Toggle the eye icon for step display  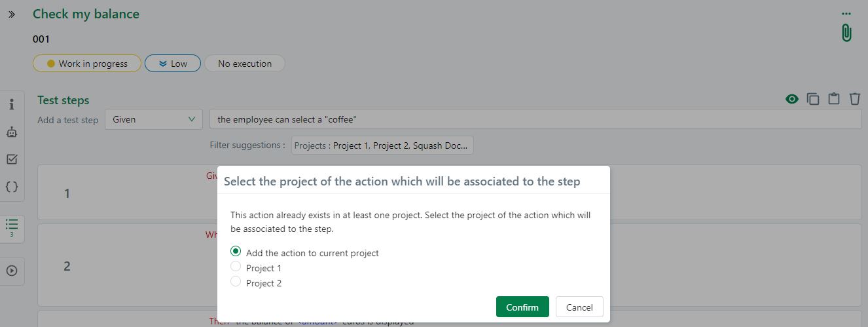coord(792,99)
